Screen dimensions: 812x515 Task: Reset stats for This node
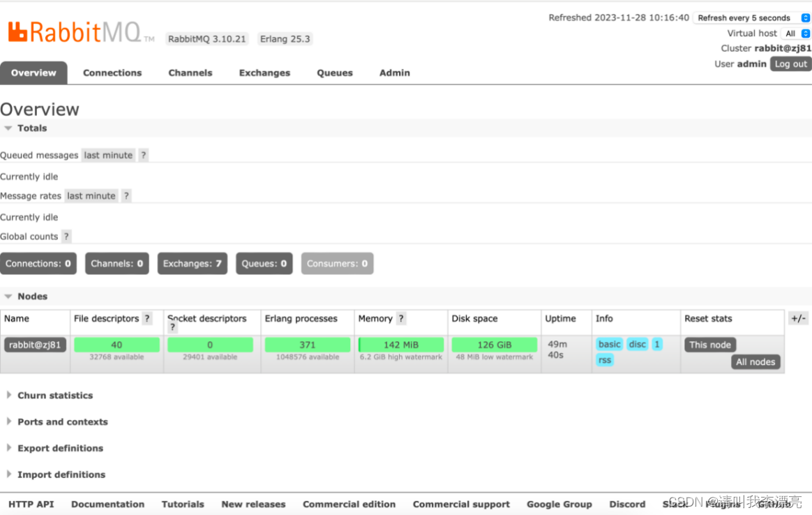710,345
